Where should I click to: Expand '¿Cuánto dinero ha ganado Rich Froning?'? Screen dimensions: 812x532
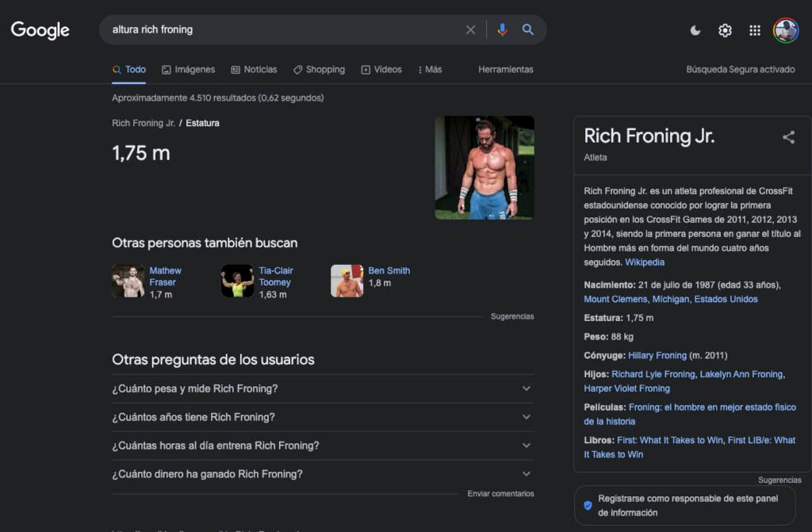click(x=323, y=474)
